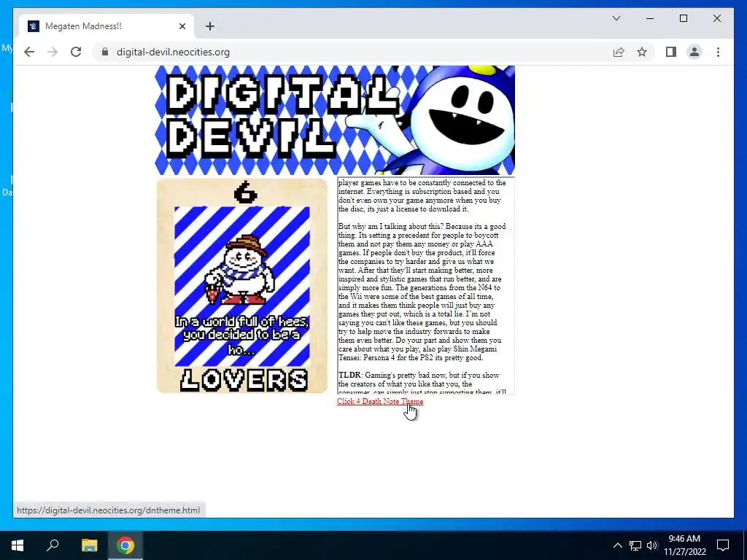The width and height of the screenshot is (747, 560).
Task: Close the Megaten Madness tab
Action: [x=182, y=26]
